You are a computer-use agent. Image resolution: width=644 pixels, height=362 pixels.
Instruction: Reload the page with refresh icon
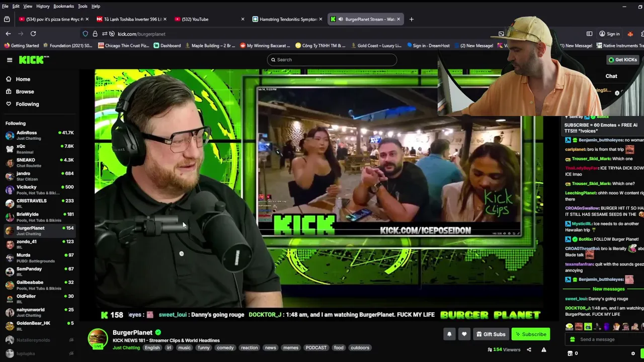coord(33,34)
